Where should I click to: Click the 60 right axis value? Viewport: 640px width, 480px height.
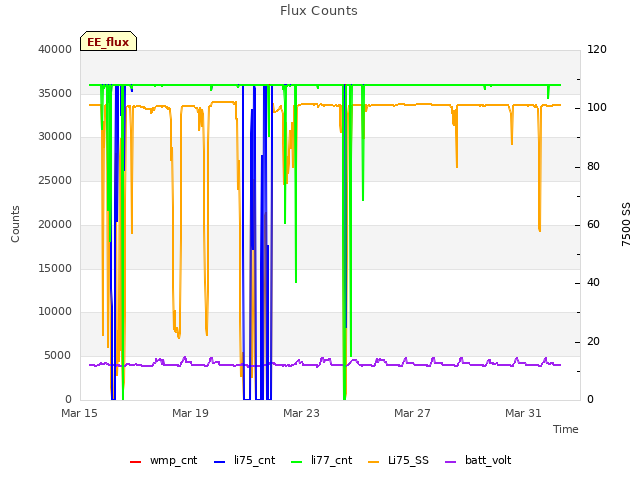[593, 224]
